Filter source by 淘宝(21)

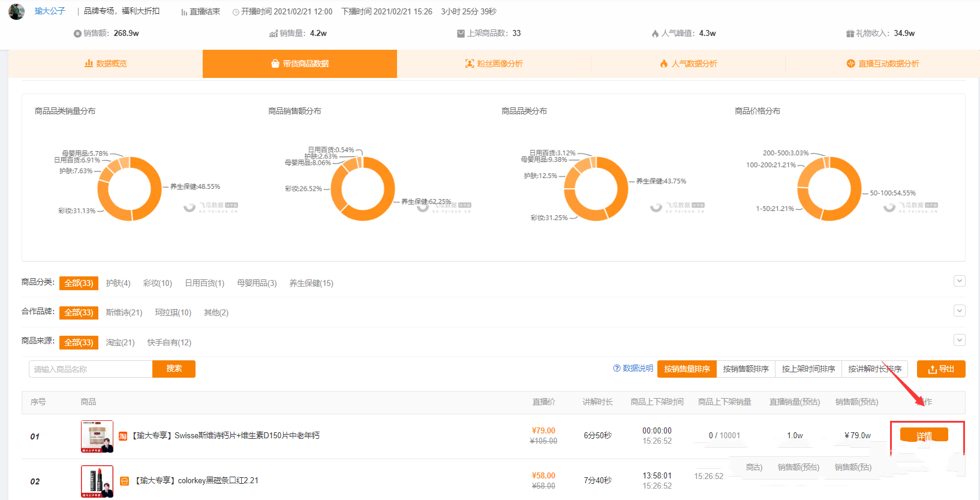(121, 342)
